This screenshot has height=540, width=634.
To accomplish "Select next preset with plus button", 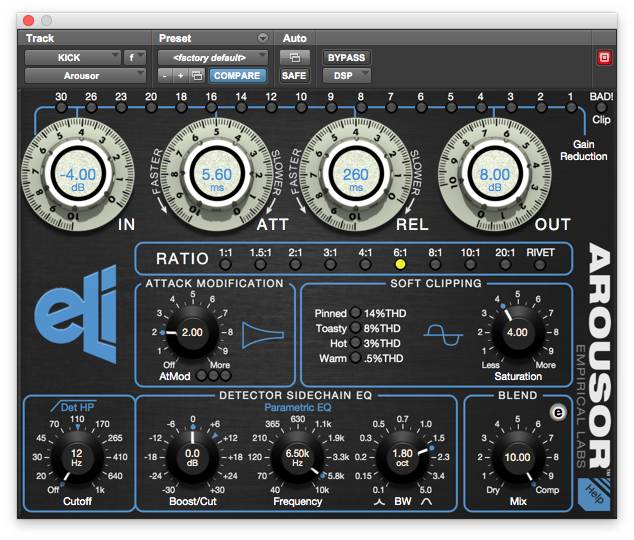I will click(181, 76).
